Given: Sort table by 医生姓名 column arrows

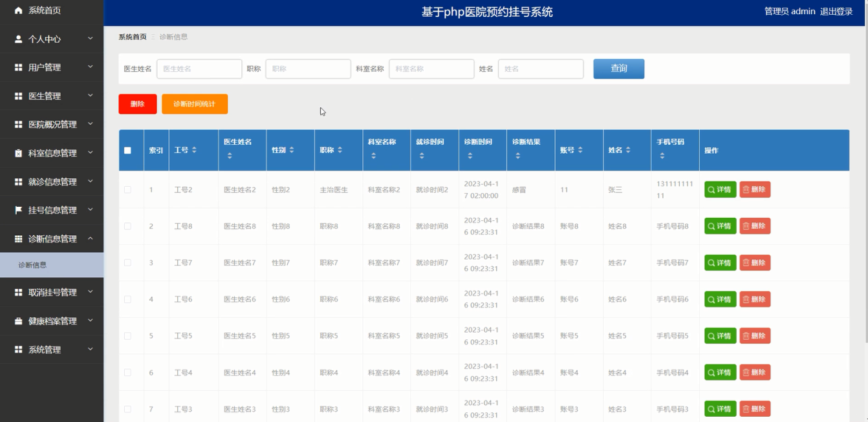Looking at the screenshot, I should click(x=229, y=156).
